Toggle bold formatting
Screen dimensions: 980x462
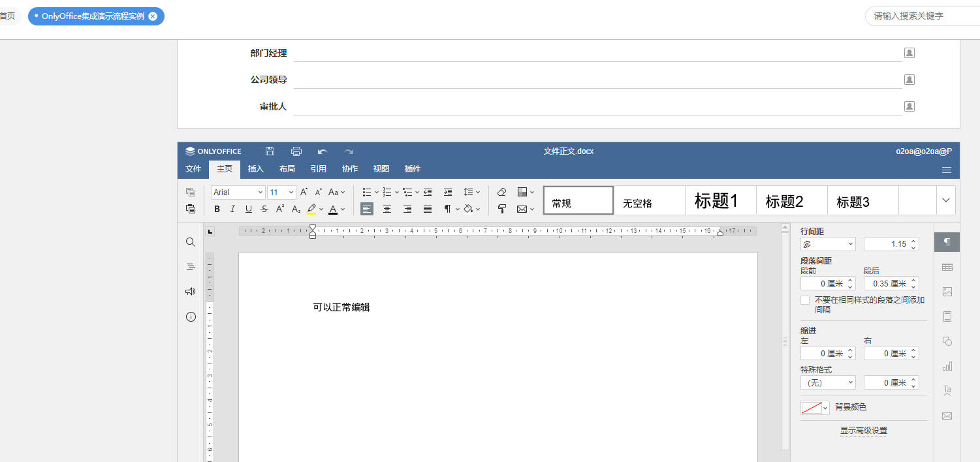tap(217, 209)
